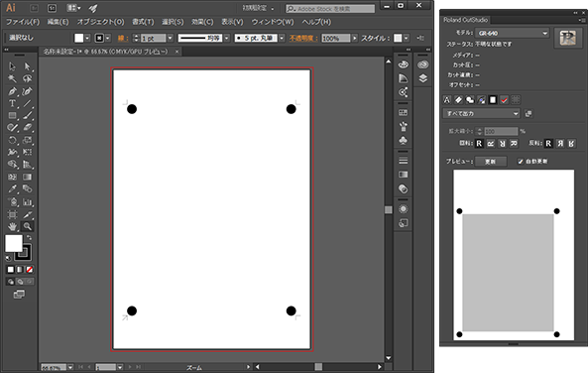Image resolution: width=588 pixels, height=373 pixels.
Task: Select the 90-degree 回転 rotation option
Action: pyautogui.click(x=491, y=143)
